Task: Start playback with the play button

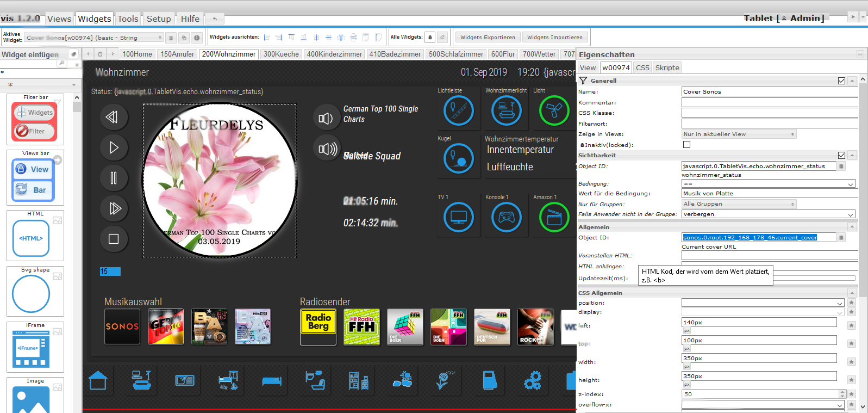Action: [x=114, y=147]
